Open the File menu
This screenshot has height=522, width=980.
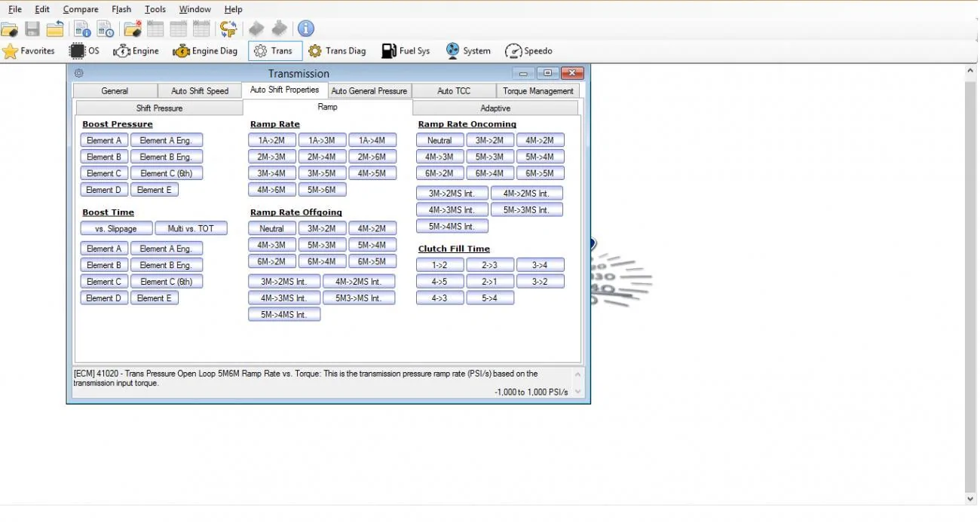click(x=15, y=9)
